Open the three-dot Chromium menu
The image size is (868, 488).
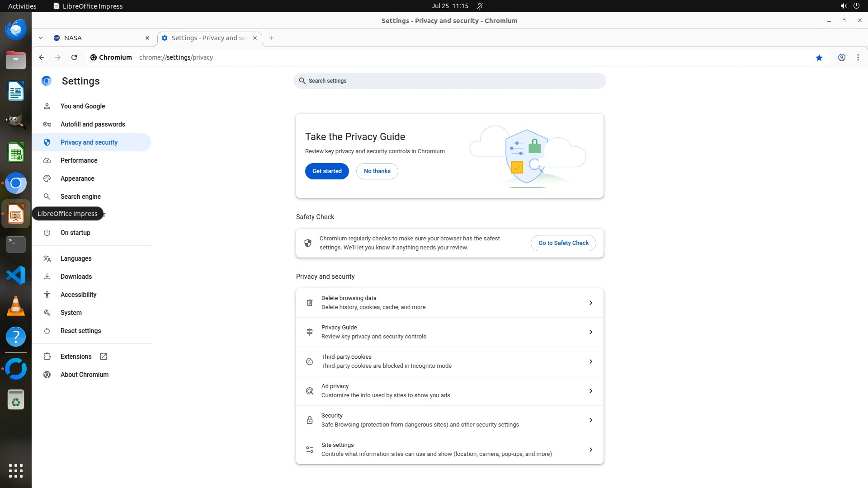pyautogui.click(x=858, y=57)
